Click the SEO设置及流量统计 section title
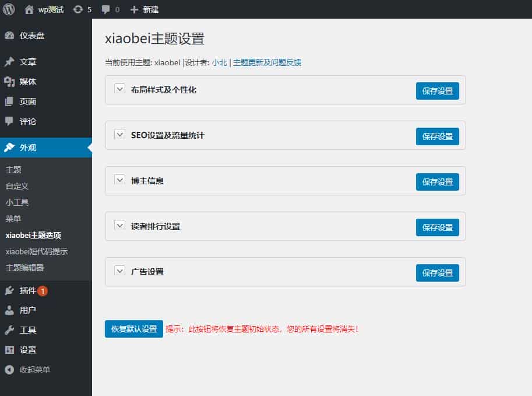 (168, 135)
